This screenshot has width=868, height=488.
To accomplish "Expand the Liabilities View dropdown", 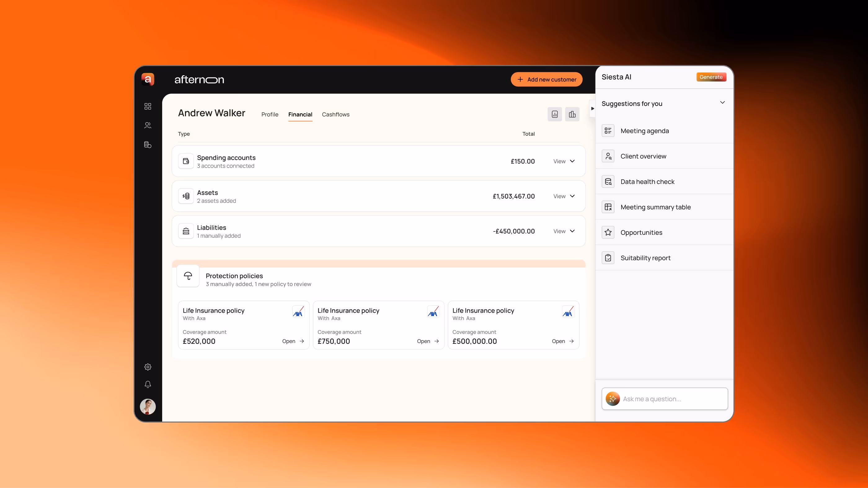I will click(x=564, y=231).
